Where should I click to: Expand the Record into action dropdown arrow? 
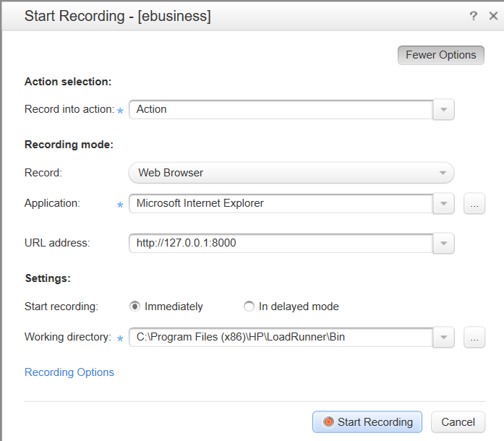tap(443, 110)
